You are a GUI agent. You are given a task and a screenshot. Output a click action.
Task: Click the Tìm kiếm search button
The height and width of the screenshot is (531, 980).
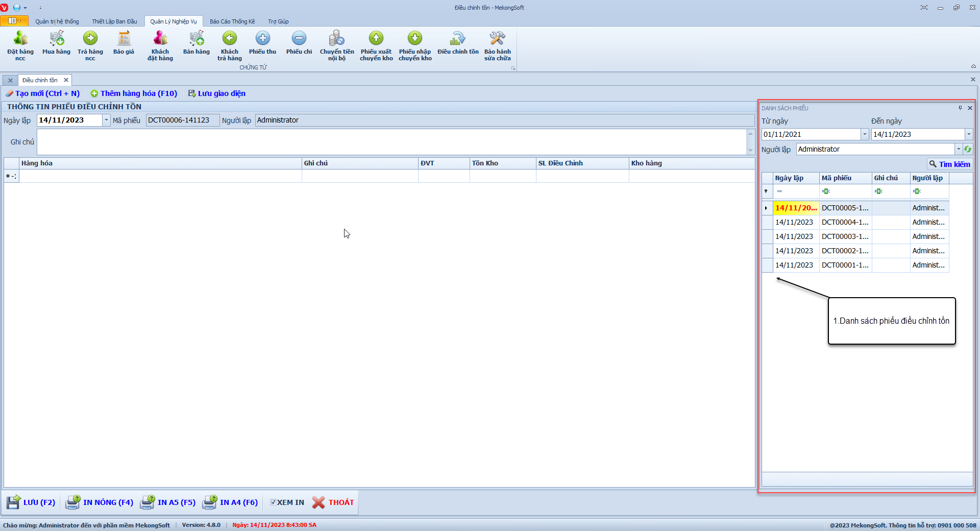(x=949, y=164)
